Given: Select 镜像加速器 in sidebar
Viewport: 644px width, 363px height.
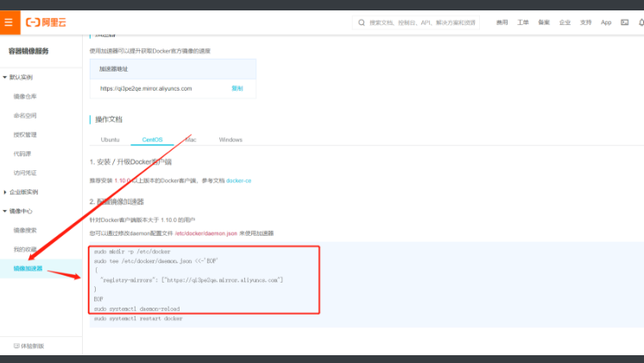Looking at the screenshot, I should (x=28, y=269).
